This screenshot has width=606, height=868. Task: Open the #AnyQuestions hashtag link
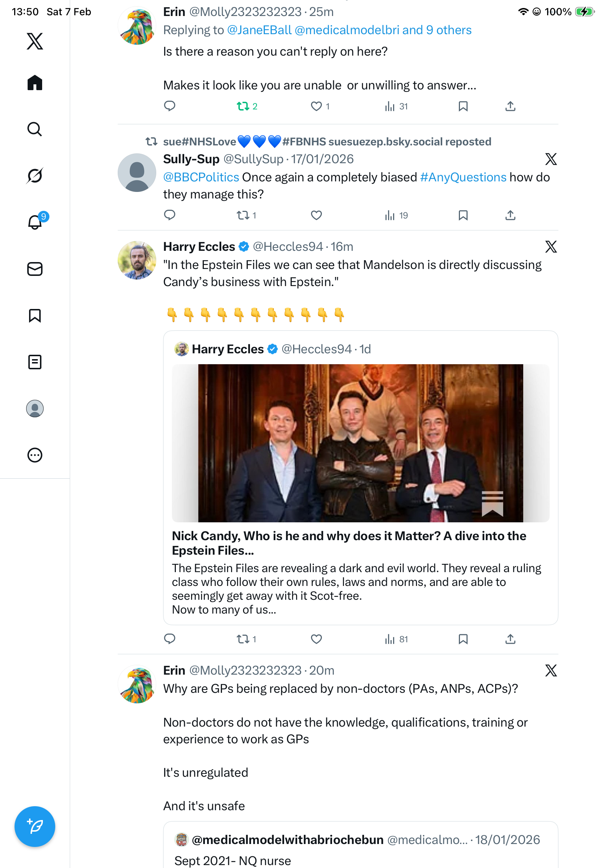[463, 177]
